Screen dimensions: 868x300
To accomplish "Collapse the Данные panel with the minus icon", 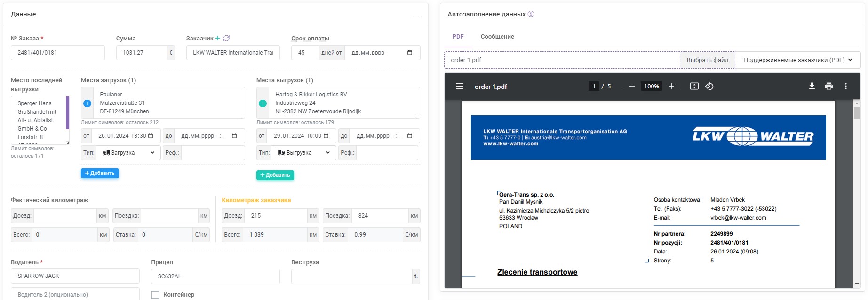I will [416, 17].
